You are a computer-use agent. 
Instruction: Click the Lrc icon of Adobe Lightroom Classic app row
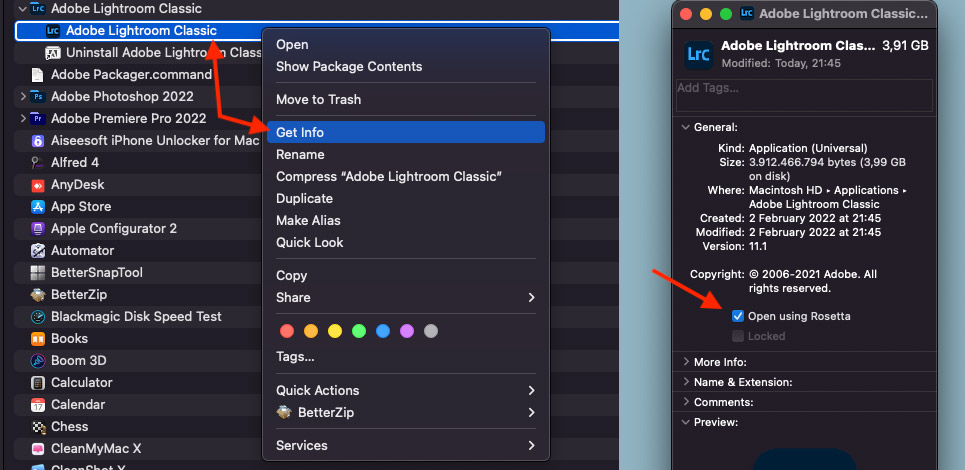click(53, 31)
